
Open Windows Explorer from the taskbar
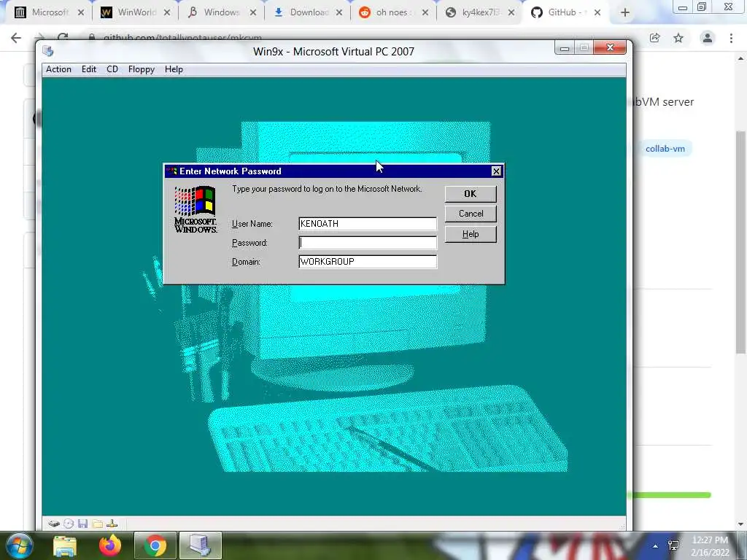65,545
